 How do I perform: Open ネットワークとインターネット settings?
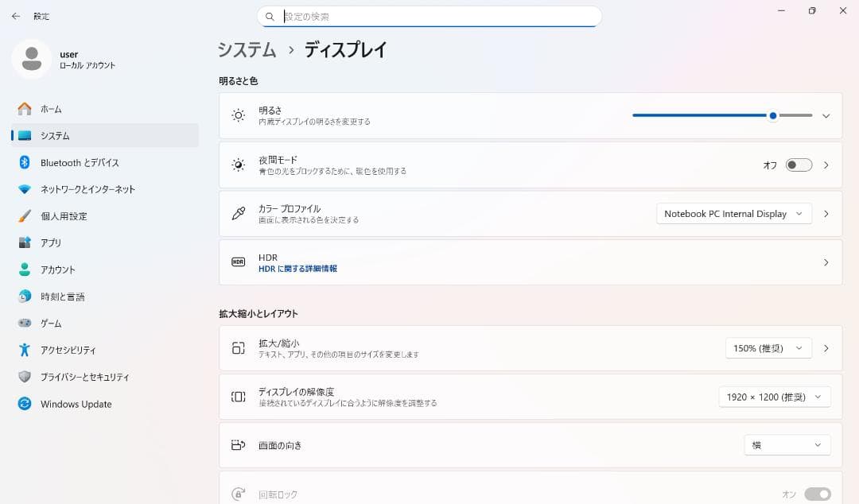pos(87,189)
